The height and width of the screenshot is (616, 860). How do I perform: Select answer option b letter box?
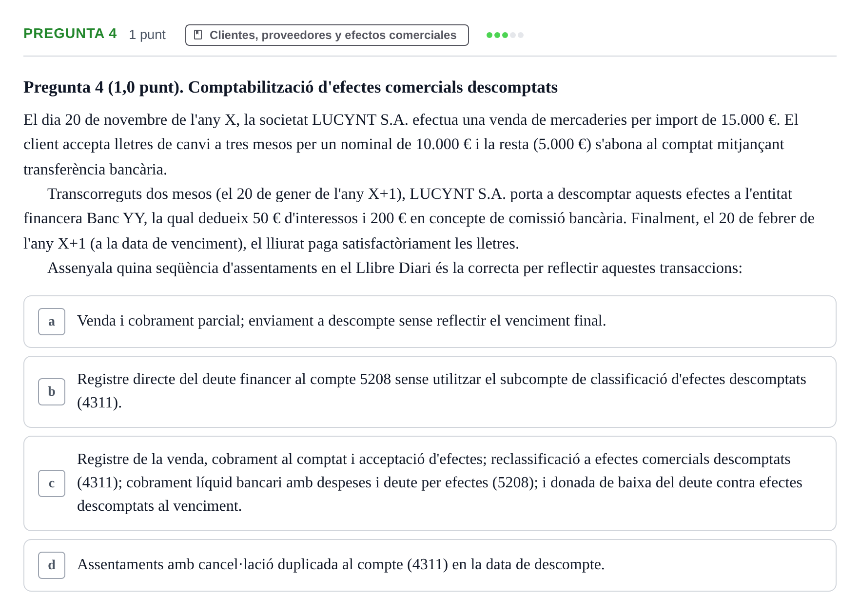pos(52,392)
